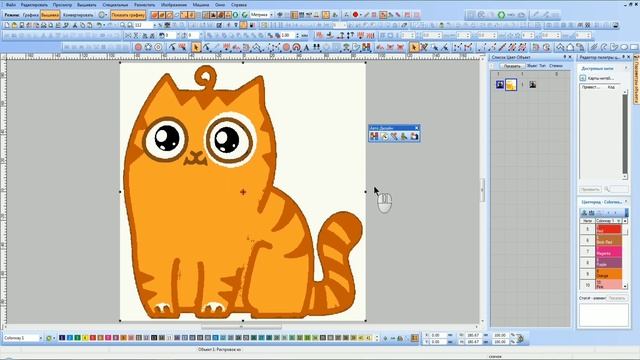Click the vertical scrollbar of thread charts list
Screen dimensions: 640x360
(625, 133)
